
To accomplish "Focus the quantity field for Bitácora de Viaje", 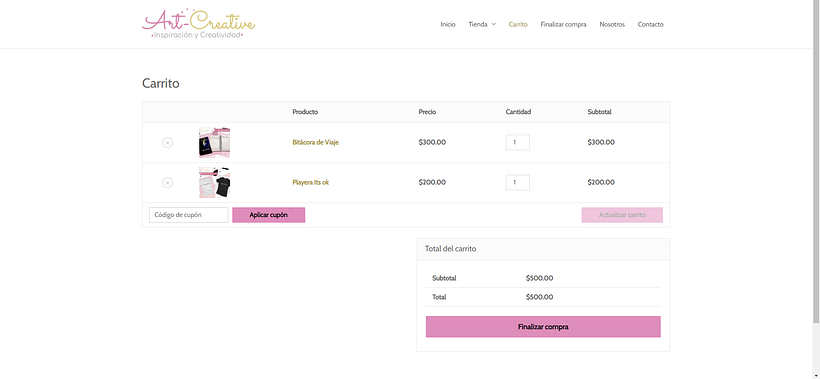I will (x=518, y=142).
